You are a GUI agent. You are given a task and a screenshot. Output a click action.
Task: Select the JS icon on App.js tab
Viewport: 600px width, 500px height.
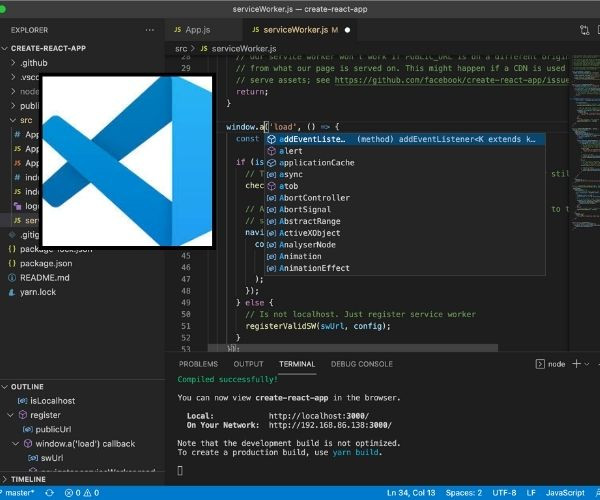[x=178, y=29]
